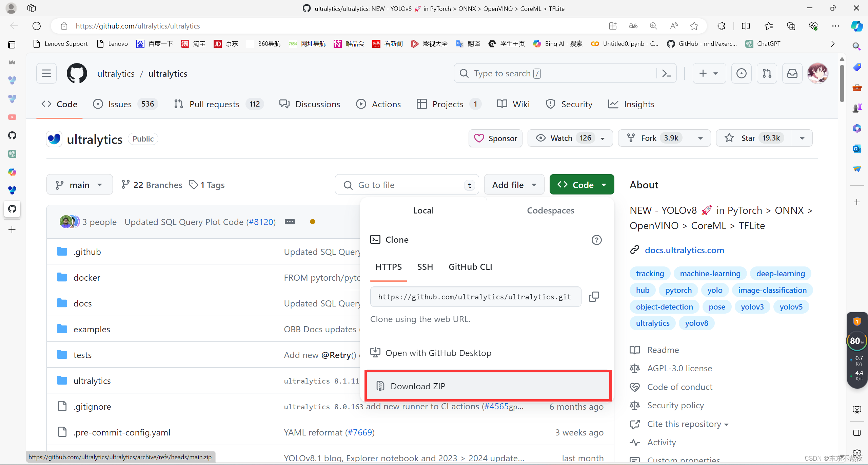Switch to the Issues tab
Viewport: 868px width, 465px height.
tap(125, 104)
